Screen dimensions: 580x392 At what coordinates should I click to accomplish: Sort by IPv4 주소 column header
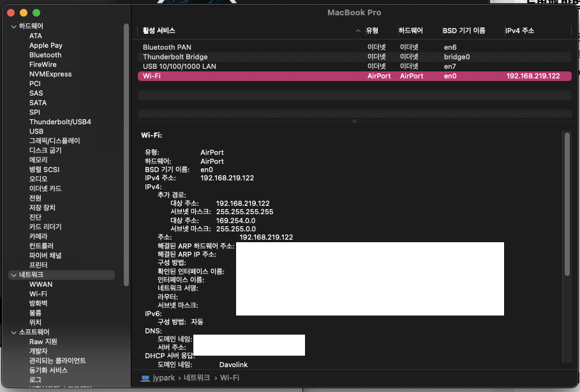point(520,31)
